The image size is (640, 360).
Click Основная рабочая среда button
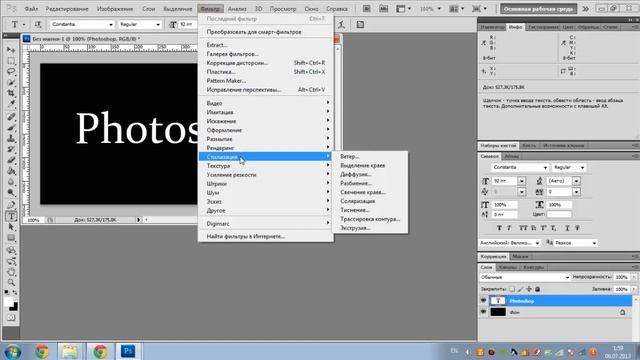click(x=538, y=9)
